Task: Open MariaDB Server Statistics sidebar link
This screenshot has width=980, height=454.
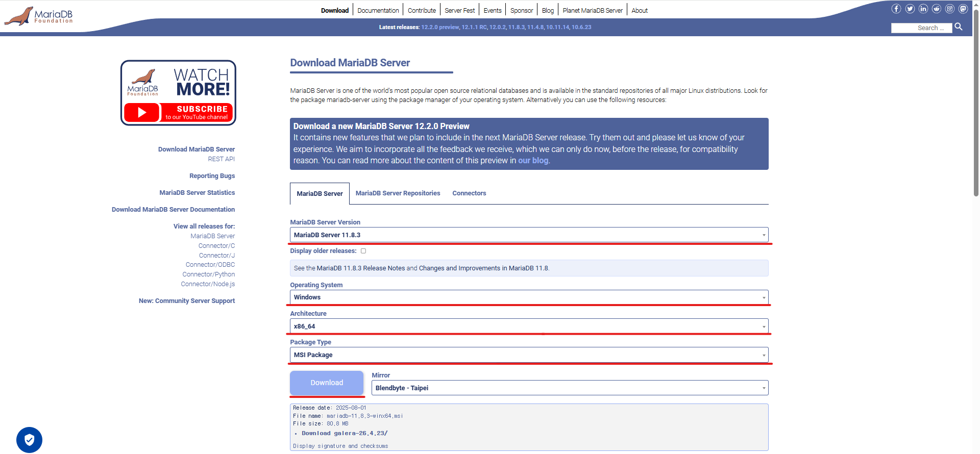Action: coord(197,193)
